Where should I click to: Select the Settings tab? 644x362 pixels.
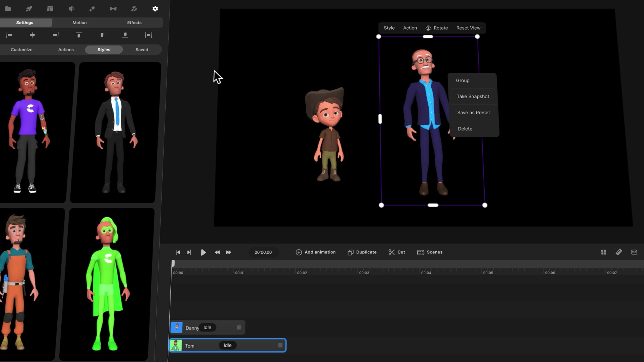point(25,22)
